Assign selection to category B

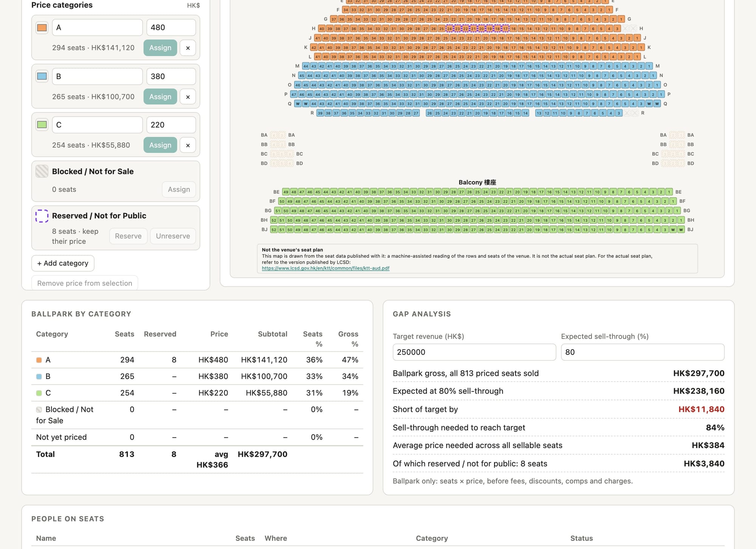click(160, 97)
